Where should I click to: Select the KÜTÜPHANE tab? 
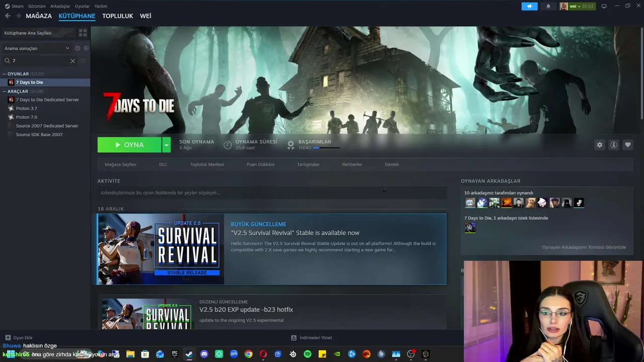(x=77, y=16)
